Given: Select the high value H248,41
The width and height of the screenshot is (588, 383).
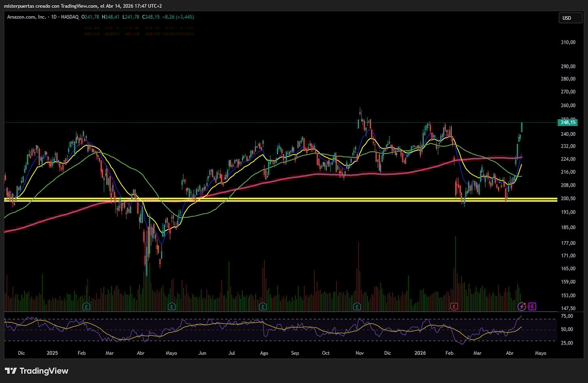Looking at the screenshot, I should click(111, 17).
